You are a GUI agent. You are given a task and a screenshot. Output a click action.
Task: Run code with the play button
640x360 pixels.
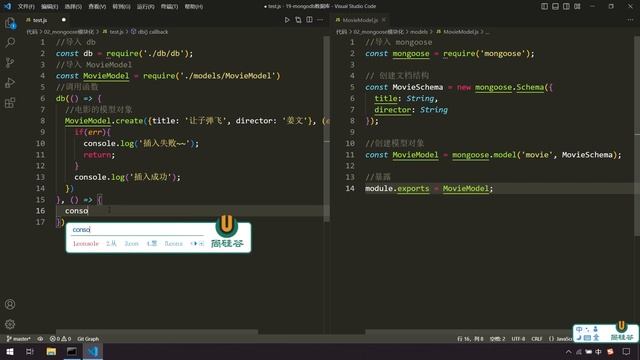[287, 20]
